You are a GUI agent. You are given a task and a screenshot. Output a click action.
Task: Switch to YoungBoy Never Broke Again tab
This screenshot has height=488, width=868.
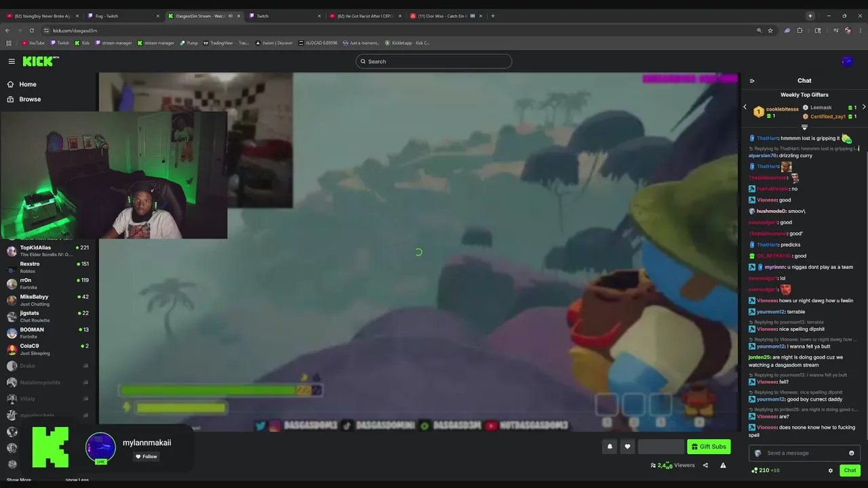(42, 16)
